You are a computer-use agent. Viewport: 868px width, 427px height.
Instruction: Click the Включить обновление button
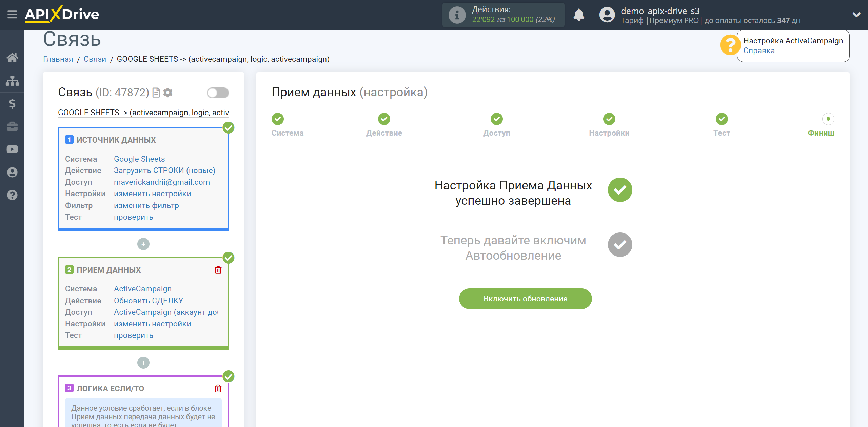click(525, 299)
